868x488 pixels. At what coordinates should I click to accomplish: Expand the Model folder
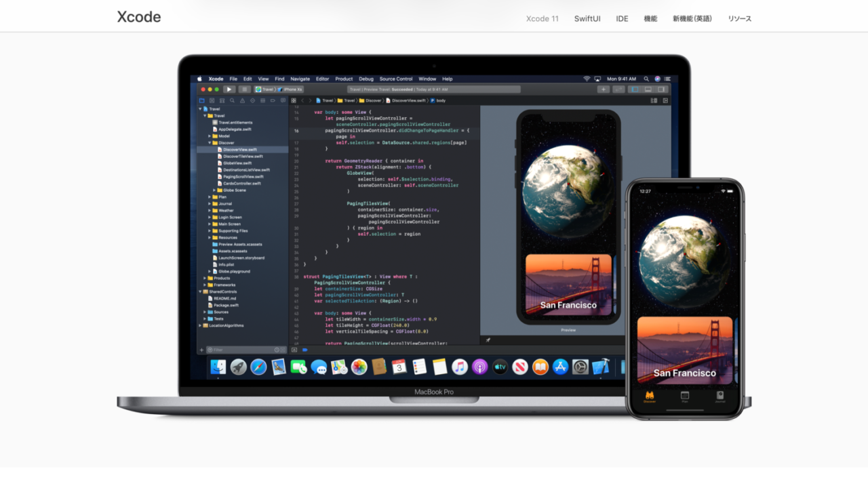[210, 136]
